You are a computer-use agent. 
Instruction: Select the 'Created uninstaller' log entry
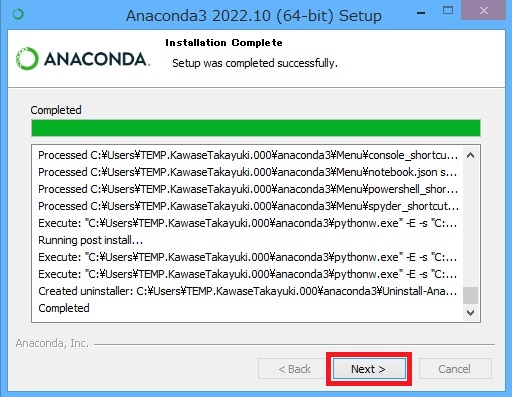pos(247,291)
